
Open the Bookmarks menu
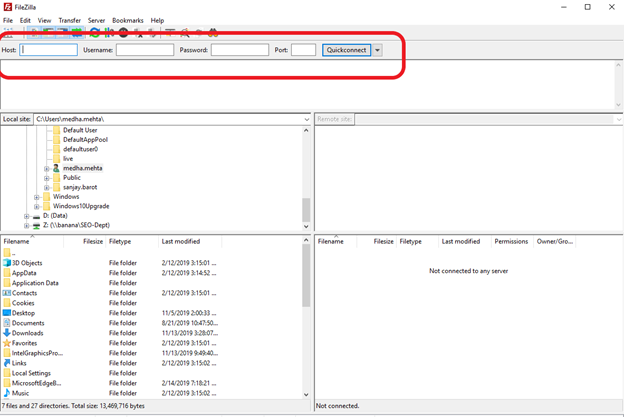[x=128, y=20]
